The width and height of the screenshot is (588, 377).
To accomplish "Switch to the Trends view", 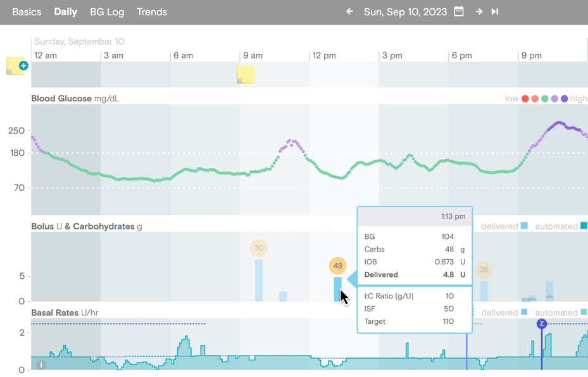I will [151, 11].
